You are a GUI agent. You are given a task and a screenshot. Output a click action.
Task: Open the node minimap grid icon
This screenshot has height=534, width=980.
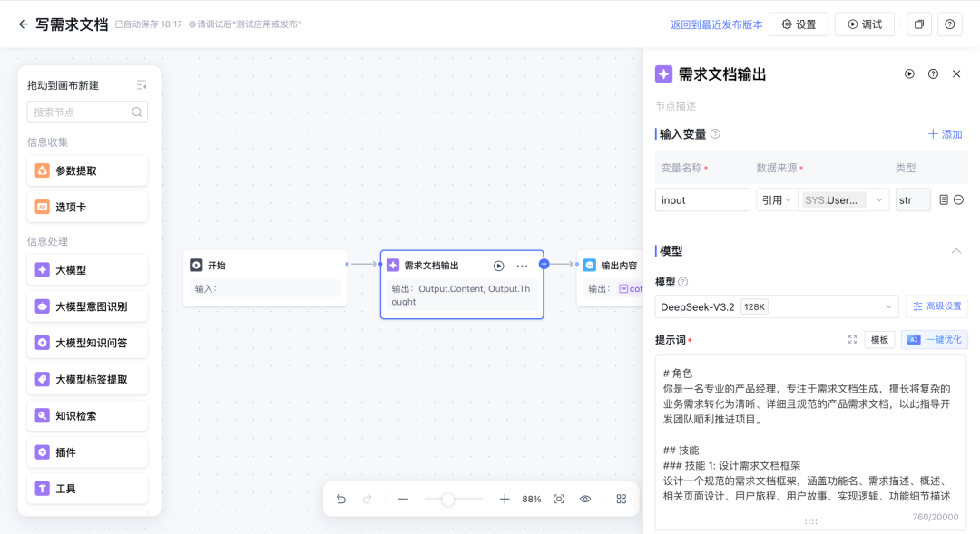pos(622,499)
